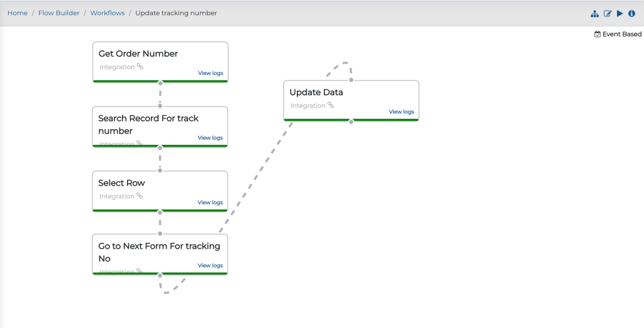Click bottom connector dot of Select Row
Screen dimensions: 644x328
(160, 213)
